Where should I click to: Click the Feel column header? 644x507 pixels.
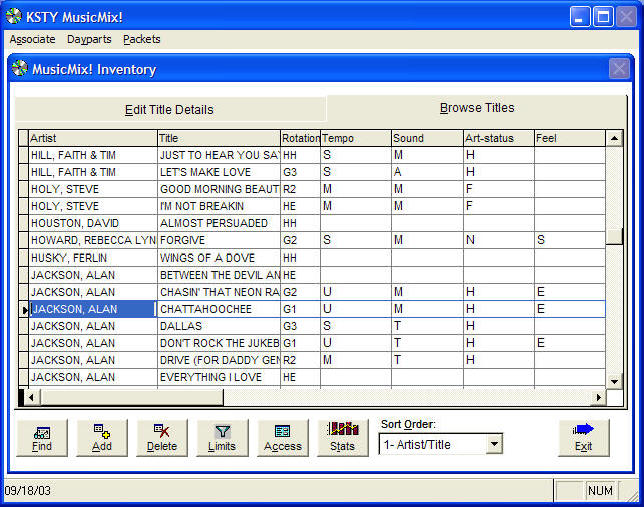point(570,138)
